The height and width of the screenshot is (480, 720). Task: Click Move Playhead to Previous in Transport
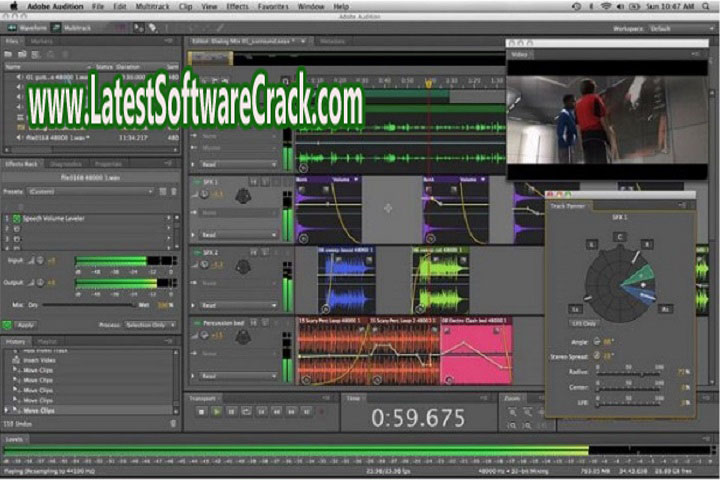point(262,412)
